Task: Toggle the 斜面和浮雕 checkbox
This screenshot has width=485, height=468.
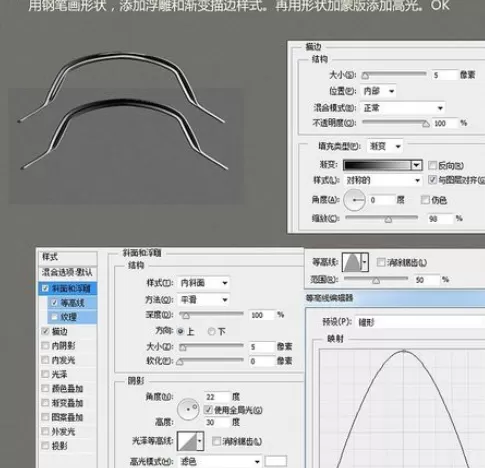Action: click(x=45, y=288)
